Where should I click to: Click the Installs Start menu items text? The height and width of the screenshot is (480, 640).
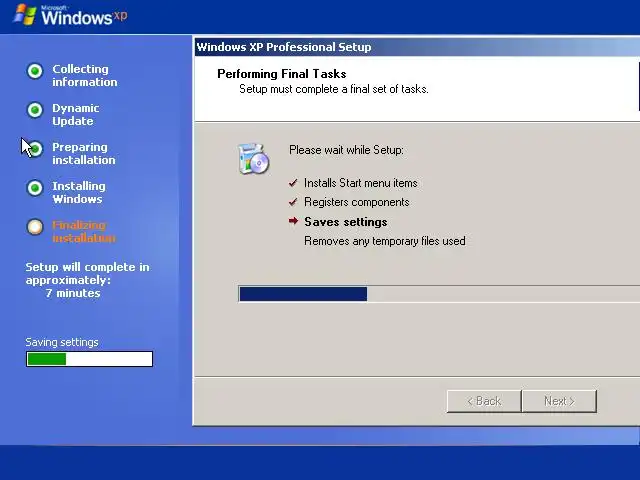point(361,183)
